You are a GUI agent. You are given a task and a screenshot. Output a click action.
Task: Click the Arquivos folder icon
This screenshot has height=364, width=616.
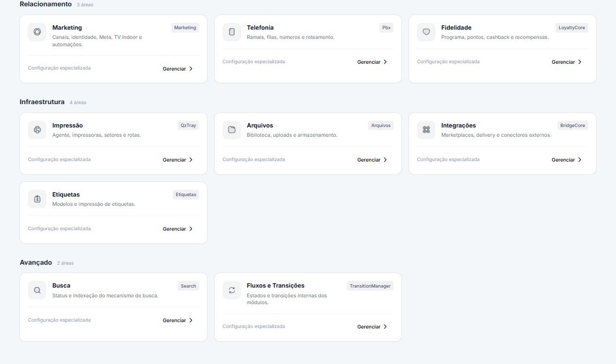[x=232, y=130]
